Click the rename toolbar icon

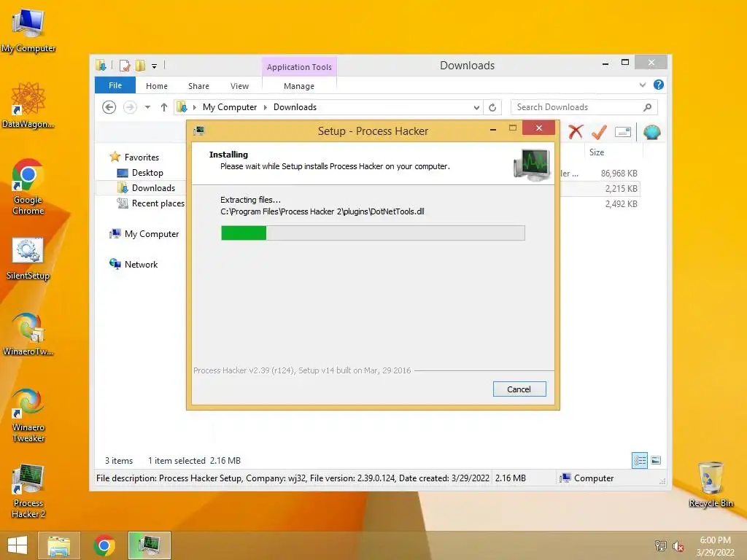coord(623,132)
